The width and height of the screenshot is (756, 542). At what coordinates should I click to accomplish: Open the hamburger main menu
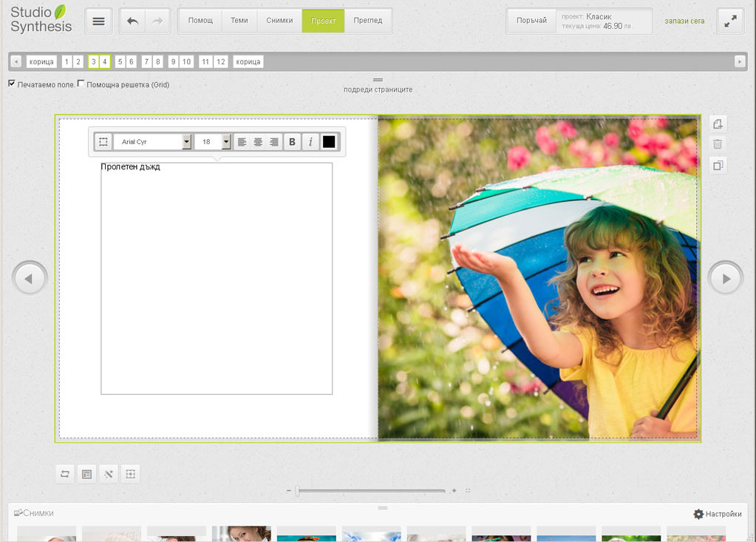pos(98,21)
